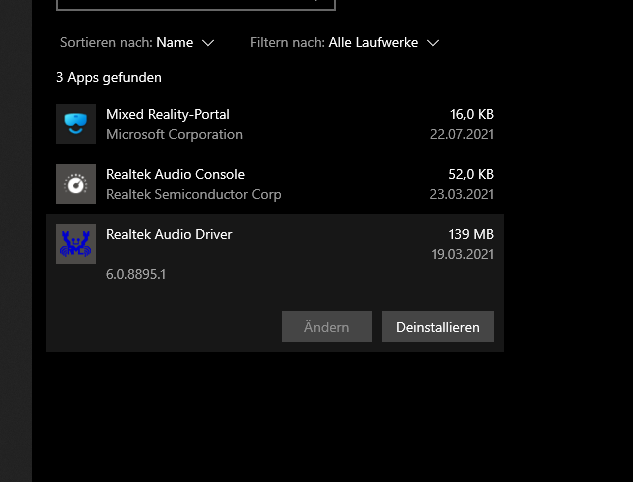The image size is (633, 482).
Task: Click the 3 Apps gefunden label
Action: pyautogui.click(x=109, y=77)
